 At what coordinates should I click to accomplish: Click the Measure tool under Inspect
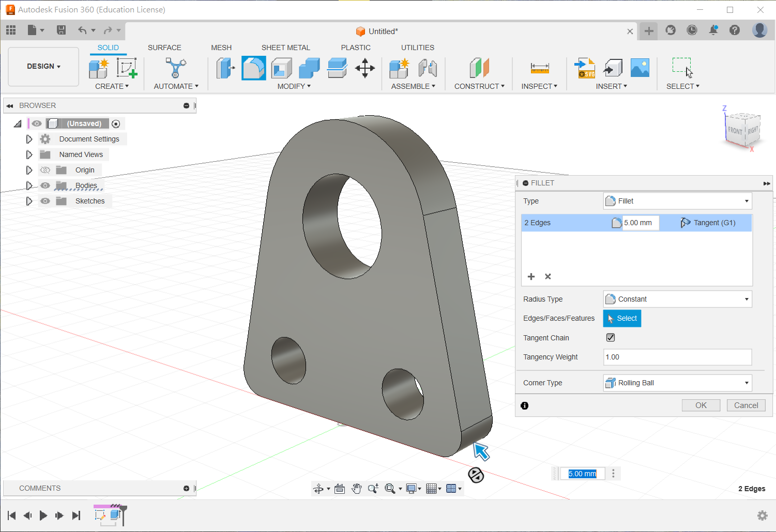tap(539, 68)
